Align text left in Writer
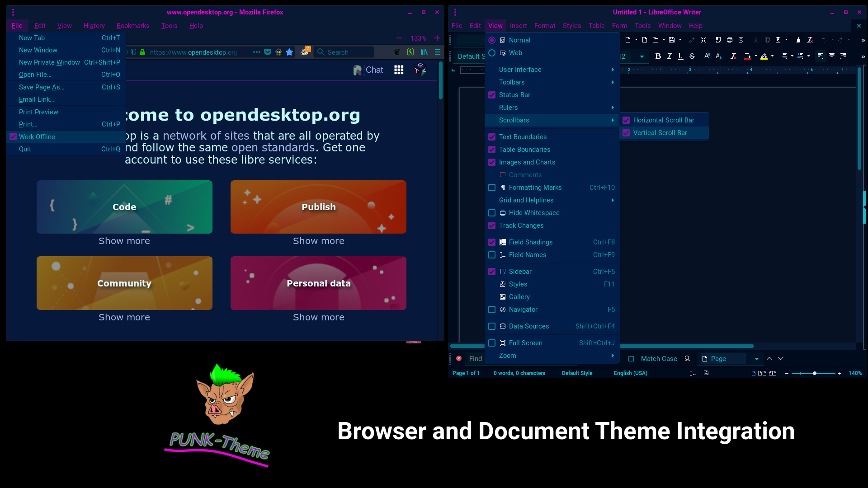This screenshot has height=488, width=868. (x=821, y=56)
